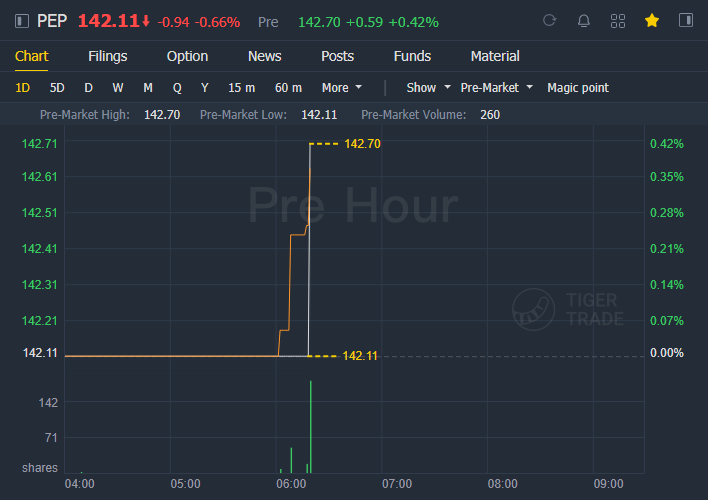This screenshot has width=708, height=500.
Task: Click the Pre-Market Low value 142.11
Action: pos(319,115)
